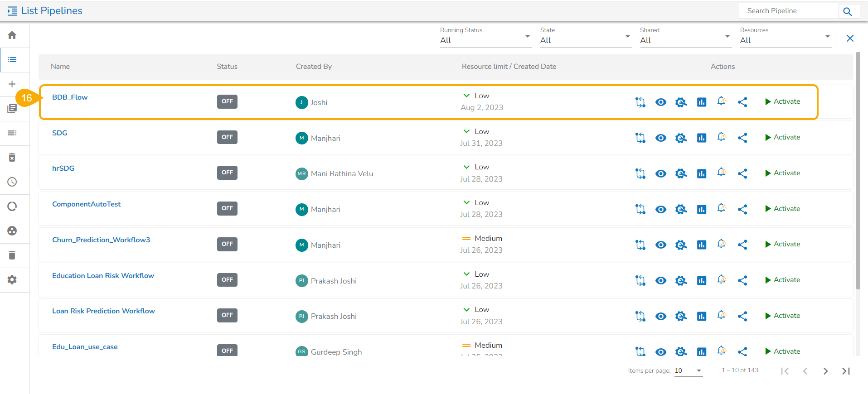The height and width of the screenshot is (394, 868).
Task: Click the view eye icon for Loan Risk Prediction Workflow
Action: point(661,316)
